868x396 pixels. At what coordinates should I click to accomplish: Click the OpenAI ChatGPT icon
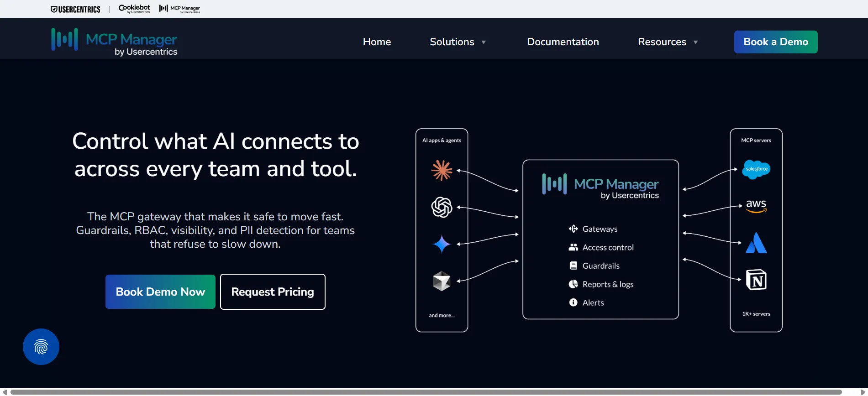pos(442,207)
